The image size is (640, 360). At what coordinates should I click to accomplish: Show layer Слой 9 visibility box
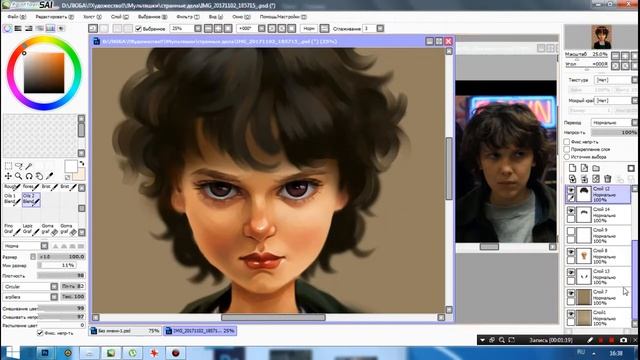click(x=571, y=231)
